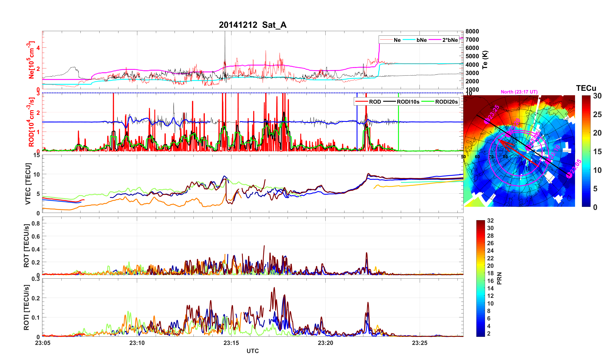Click the Ne red line legend sample

click(x=386, y=40)
